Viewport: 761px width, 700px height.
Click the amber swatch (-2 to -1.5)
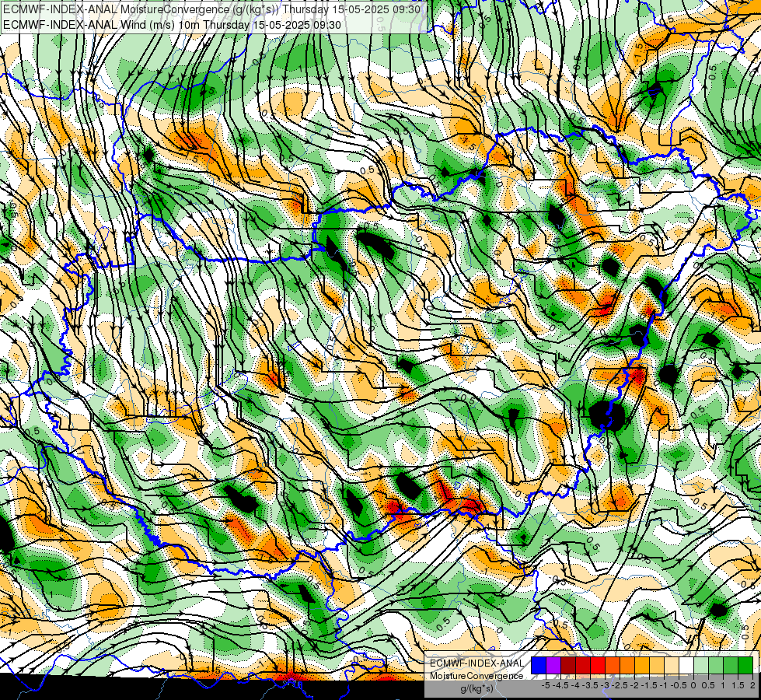coord(642,665)
